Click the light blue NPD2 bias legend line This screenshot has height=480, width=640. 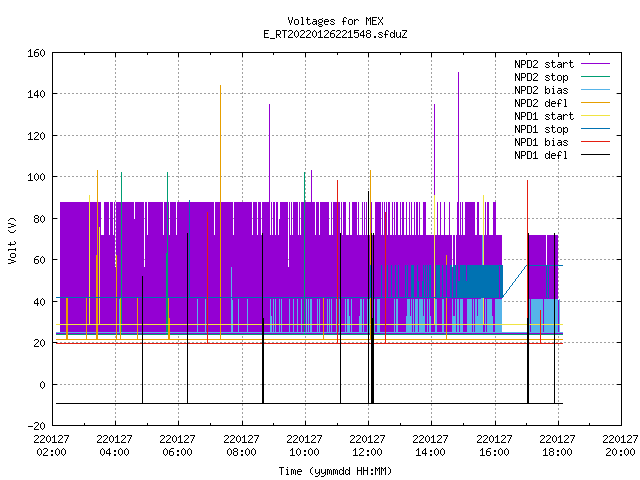coord(596,90)
